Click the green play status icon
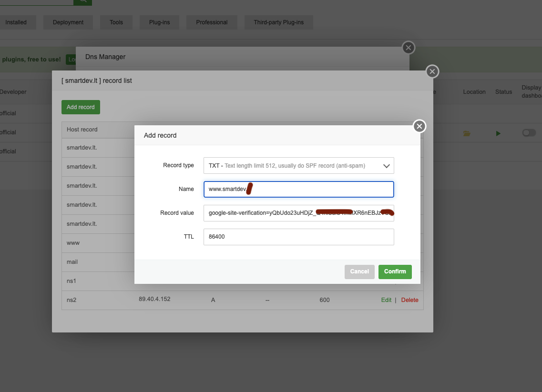542x392 pixels. click(x=498, y=133)
